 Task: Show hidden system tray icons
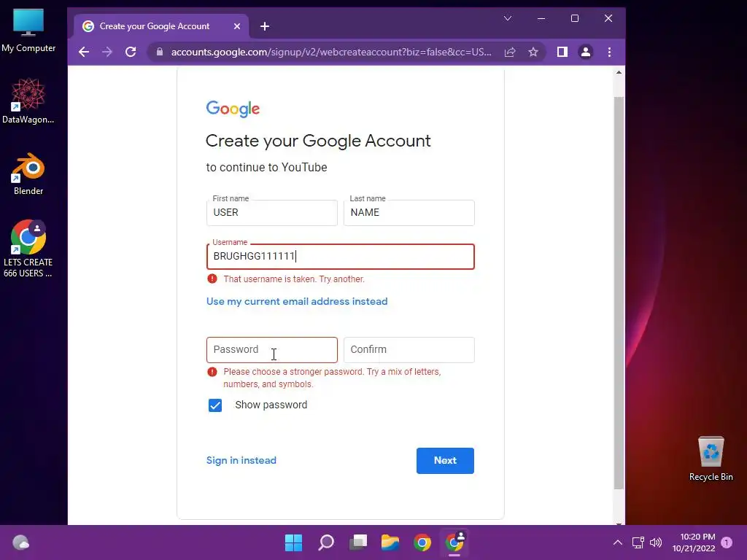[x=617, y=542]
